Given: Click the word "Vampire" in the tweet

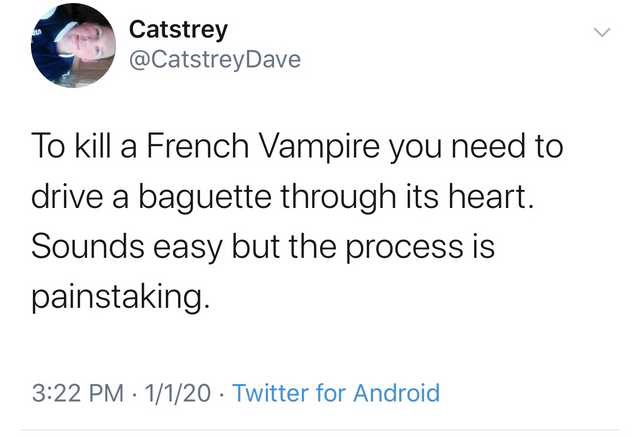Looking at the screenshot, I should pyautogui.click(x=320, y=147).
